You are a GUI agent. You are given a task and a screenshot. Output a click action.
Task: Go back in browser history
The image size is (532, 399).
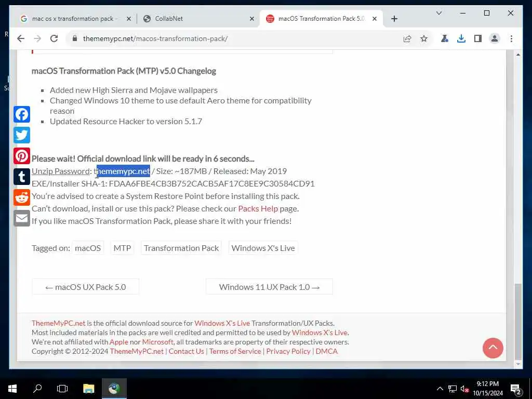21,38
